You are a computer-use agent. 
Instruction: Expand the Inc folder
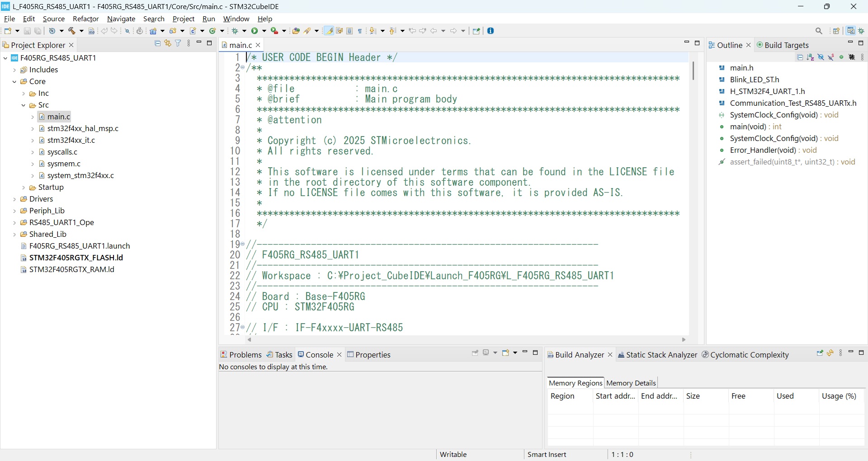[x=24, y=94]
